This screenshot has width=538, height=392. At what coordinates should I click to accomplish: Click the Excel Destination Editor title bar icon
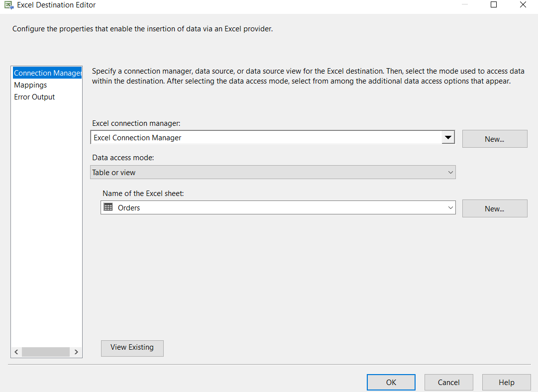coord(8,5)
